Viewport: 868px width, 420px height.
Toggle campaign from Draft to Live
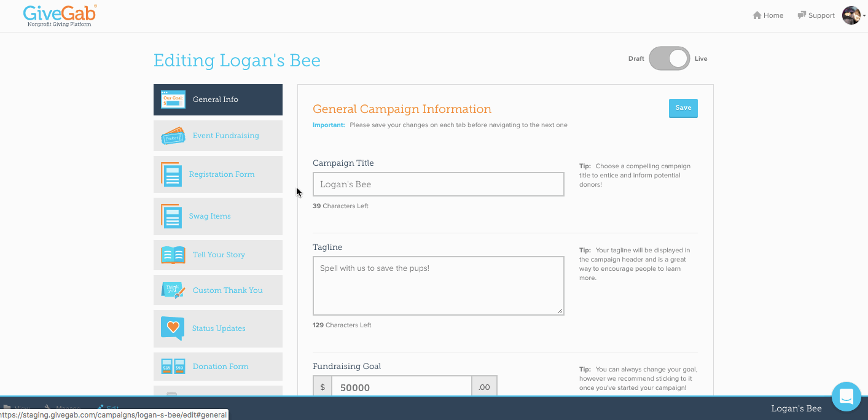coord(670,58)
